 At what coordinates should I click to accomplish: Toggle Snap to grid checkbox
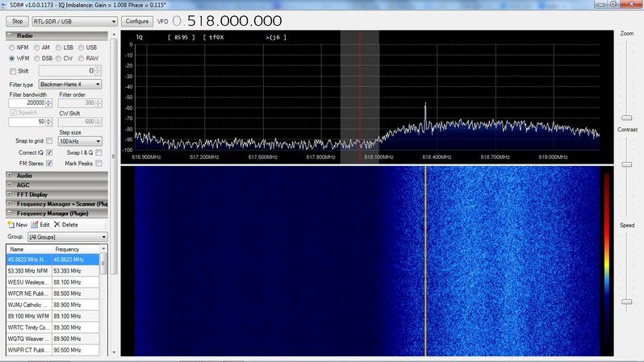click(49, 141)
